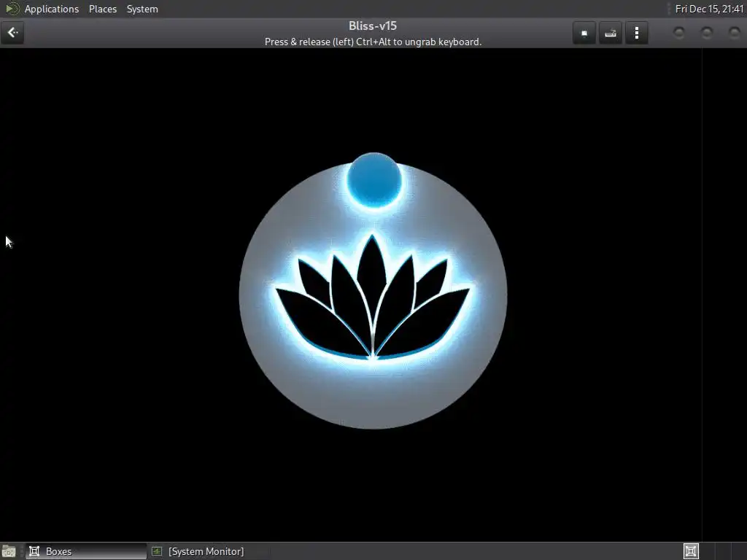The height and width of the screenshot is (560, 747).
Task: Click the first round window control button
Action: tap(679, 32)
